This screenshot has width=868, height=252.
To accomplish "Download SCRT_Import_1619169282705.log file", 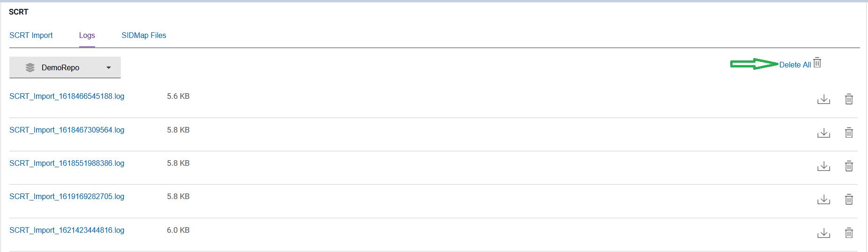I will (x=823, y=200).
